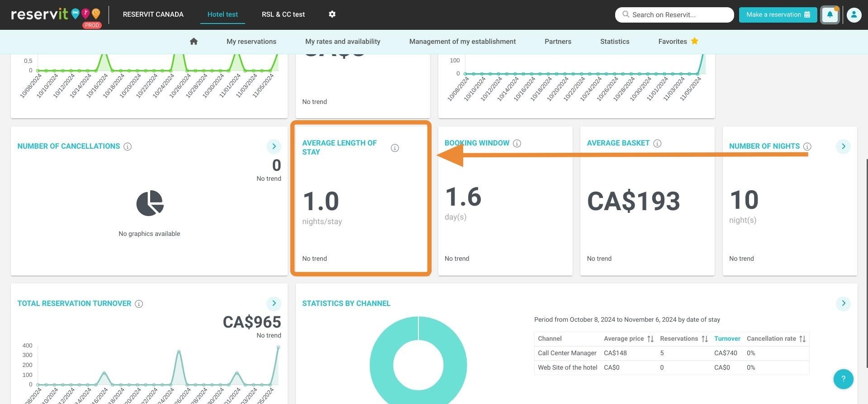Sort table by Turnover column

click(727, 338)
